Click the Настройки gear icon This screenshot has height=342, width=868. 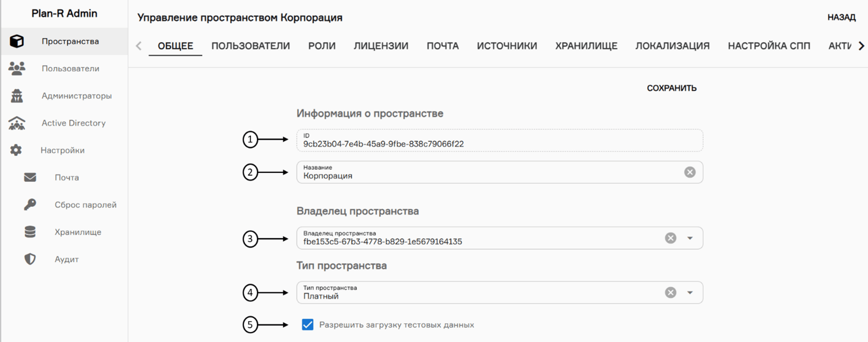click(x=16, y=150)
